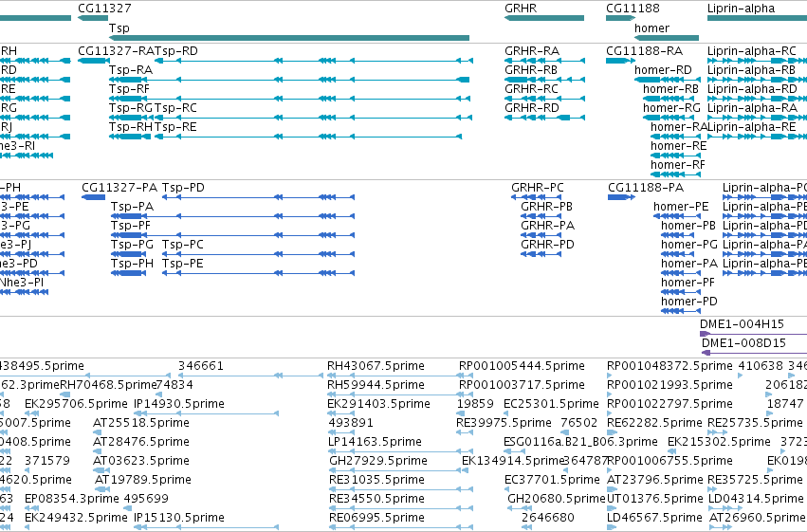
Task: Open transcript homer-RE
Action: pyautogui.click(x=678, y=146)
